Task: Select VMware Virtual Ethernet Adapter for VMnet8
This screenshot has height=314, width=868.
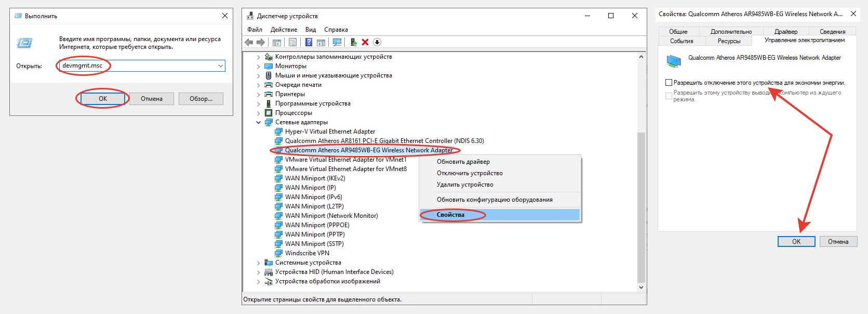Action: pyautogui.click(x=346, y=169)
